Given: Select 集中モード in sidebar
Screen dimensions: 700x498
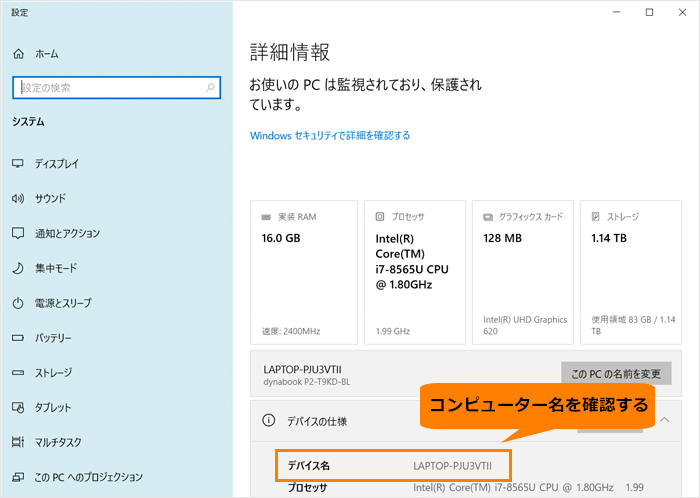Looking at the screenshot, I should tap(56, 268).
